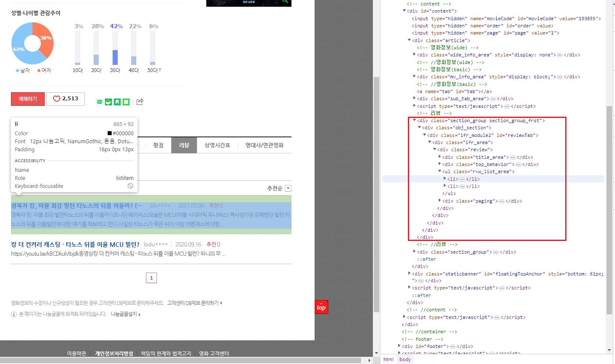
Task: Click ellipsis of title_area div
Action: (512, 158)
